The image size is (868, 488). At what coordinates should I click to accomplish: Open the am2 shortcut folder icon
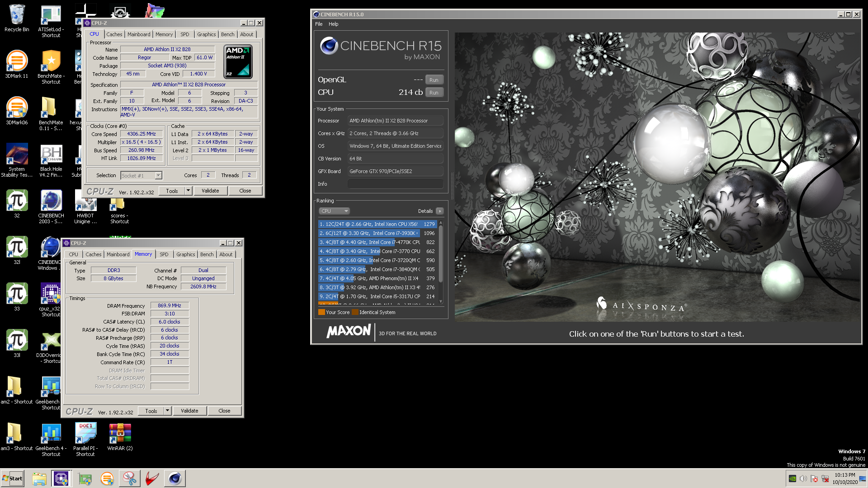(17, 390)
